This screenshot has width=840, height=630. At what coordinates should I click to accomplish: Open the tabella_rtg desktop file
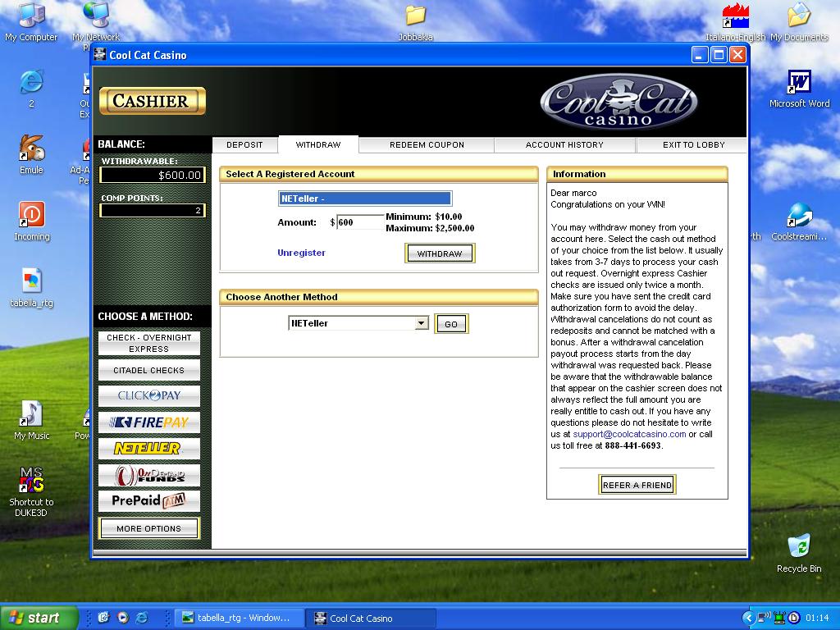[x=32, y=288]
